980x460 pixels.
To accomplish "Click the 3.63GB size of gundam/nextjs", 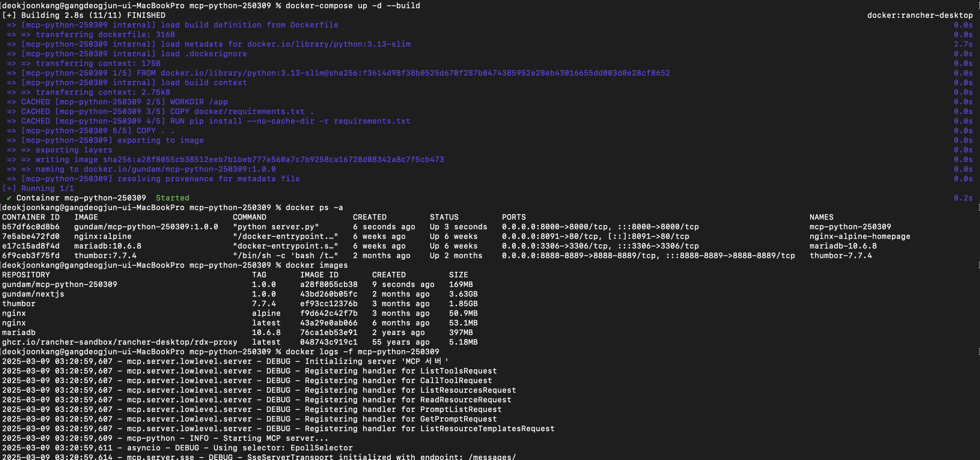I will [x=463, y=294].
